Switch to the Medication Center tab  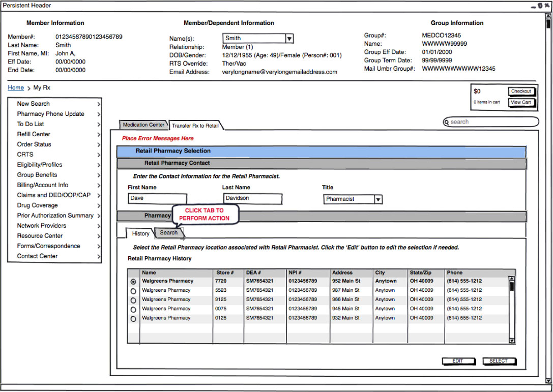click(143, 125)
